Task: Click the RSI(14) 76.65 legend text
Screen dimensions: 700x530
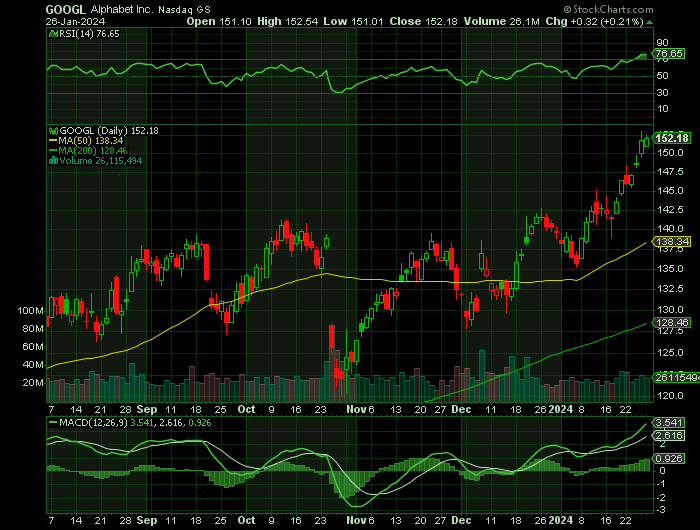Action: [x=89, y=33]
